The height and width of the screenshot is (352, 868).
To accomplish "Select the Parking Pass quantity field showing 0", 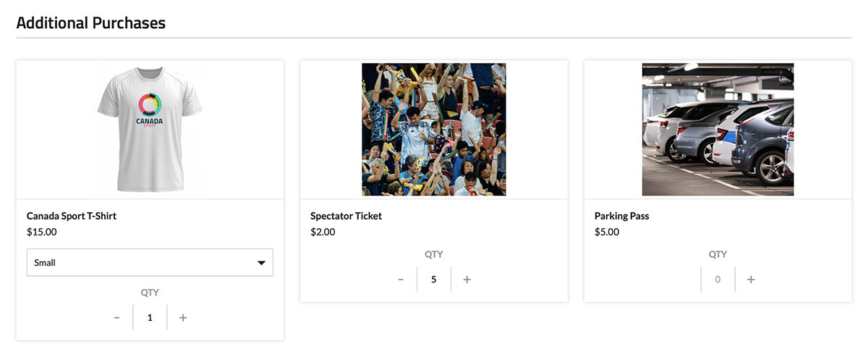I will 718,280.
